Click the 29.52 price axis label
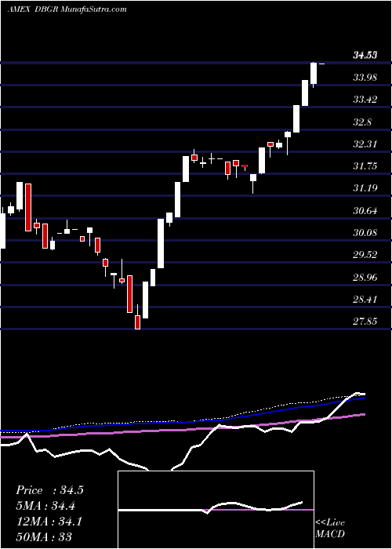This screenshot has height=549, width=392. (365, 255)
